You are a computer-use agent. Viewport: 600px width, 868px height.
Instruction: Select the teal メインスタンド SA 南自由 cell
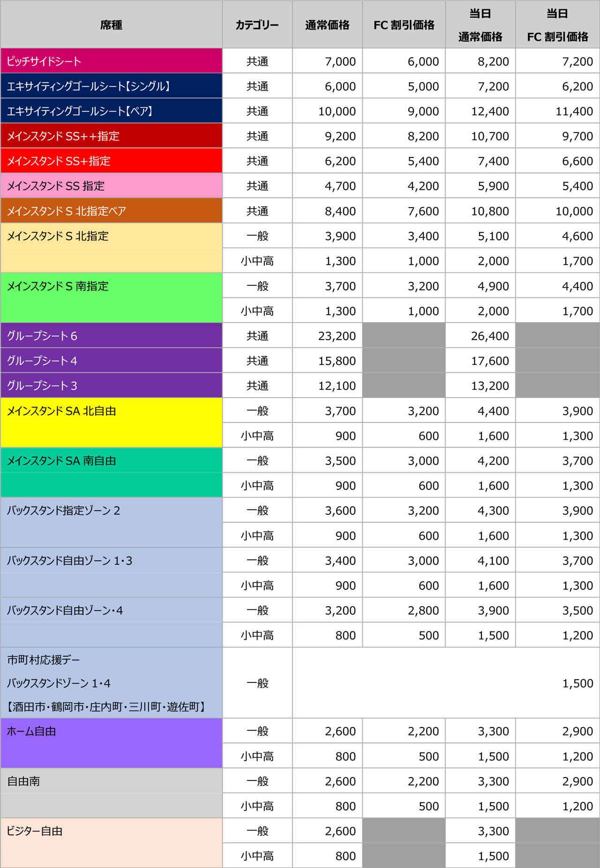111,472
